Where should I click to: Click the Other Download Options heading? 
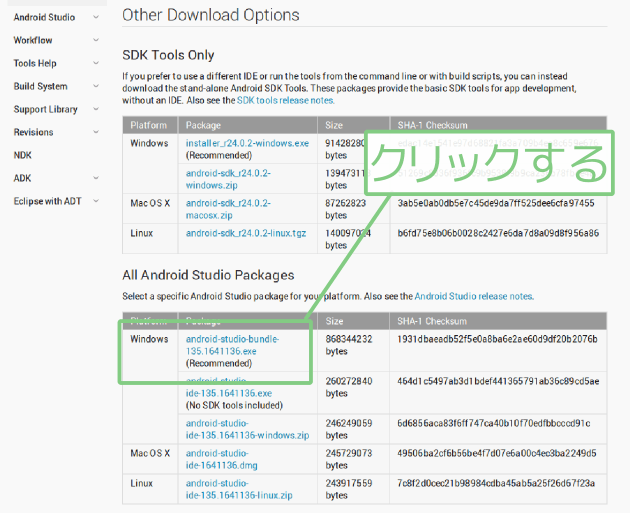coord(211,15)
